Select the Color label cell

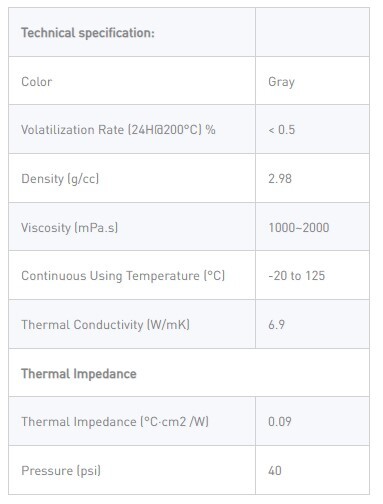pyautogui.click(x=132, y=81)
